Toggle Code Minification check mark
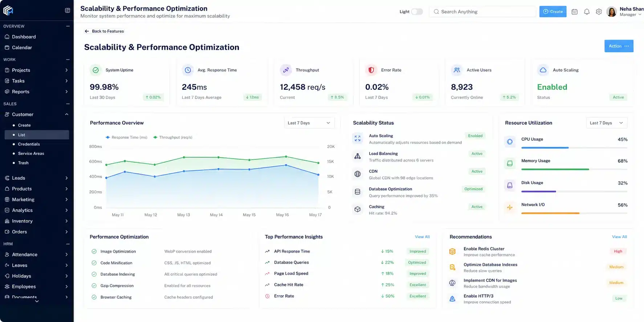The image size is (644, 322). pos(94,263)
